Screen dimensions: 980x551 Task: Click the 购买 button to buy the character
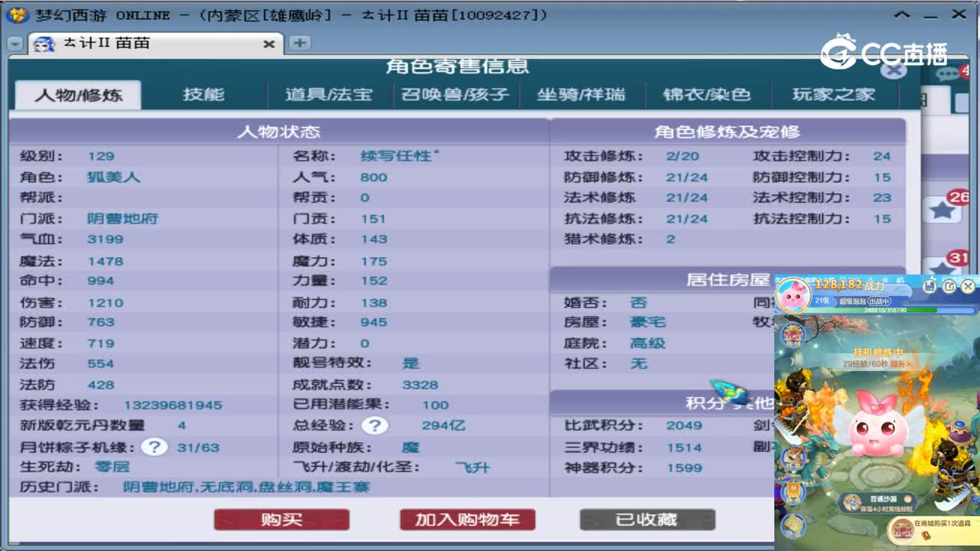click(282, 519)
